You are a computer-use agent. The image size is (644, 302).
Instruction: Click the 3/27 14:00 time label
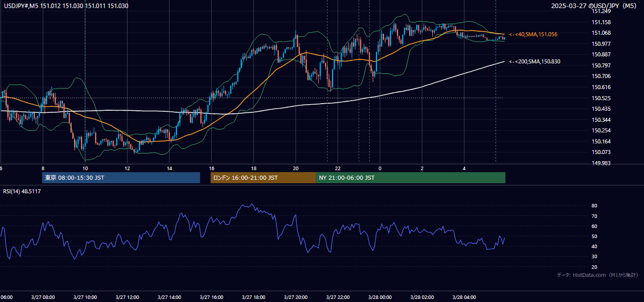(x=169, y=297)
